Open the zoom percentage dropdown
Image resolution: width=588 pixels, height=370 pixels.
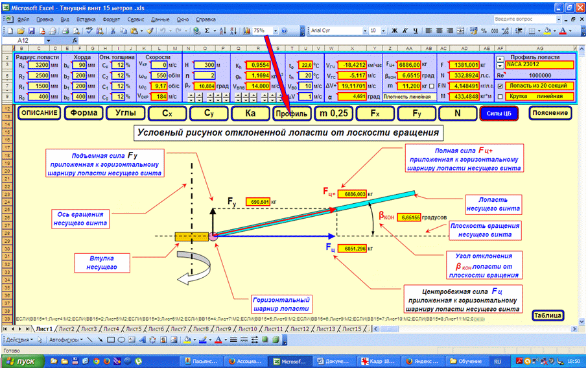tap(276, 31)
